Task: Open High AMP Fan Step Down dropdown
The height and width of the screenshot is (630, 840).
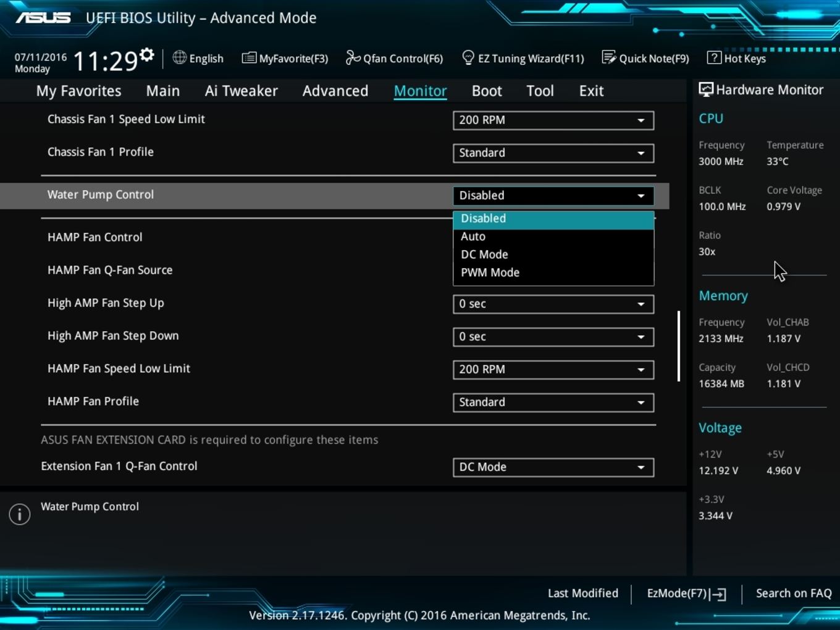Action: (553, 337)
